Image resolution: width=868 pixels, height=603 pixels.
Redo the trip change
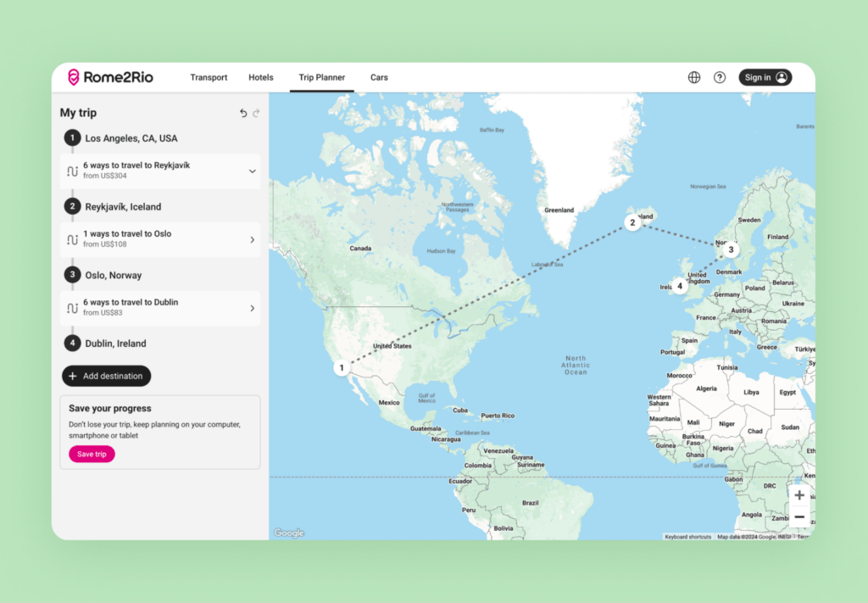[256, 113]
